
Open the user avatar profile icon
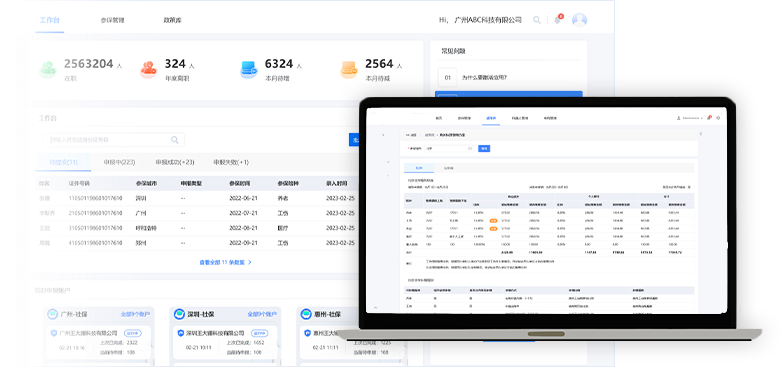tap(579, 20)
